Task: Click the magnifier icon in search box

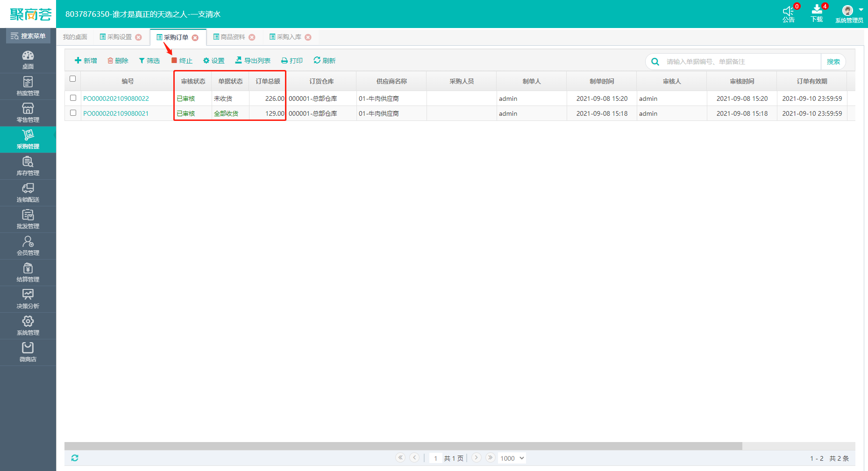Action: 655,62
